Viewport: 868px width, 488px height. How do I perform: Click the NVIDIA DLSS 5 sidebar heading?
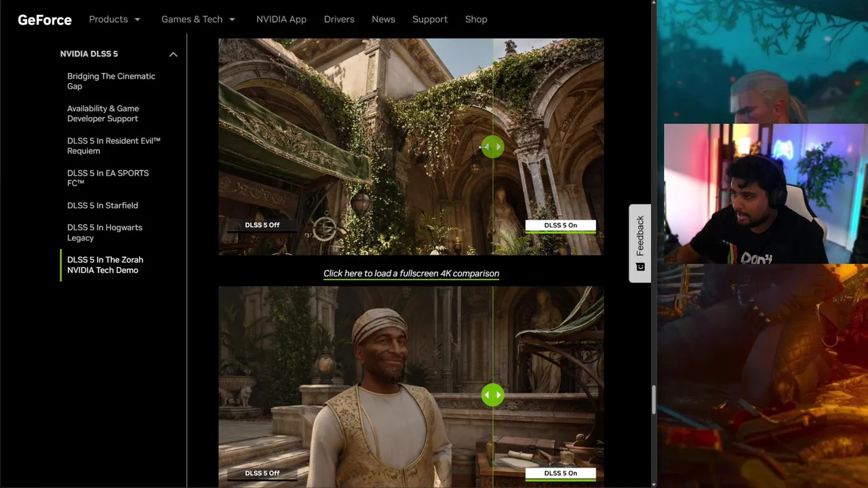[89, 54]
